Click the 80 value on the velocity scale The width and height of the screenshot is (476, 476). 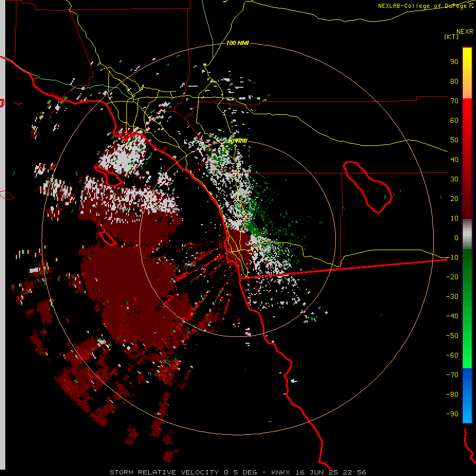pyautogui.click(x=454, y=81)
